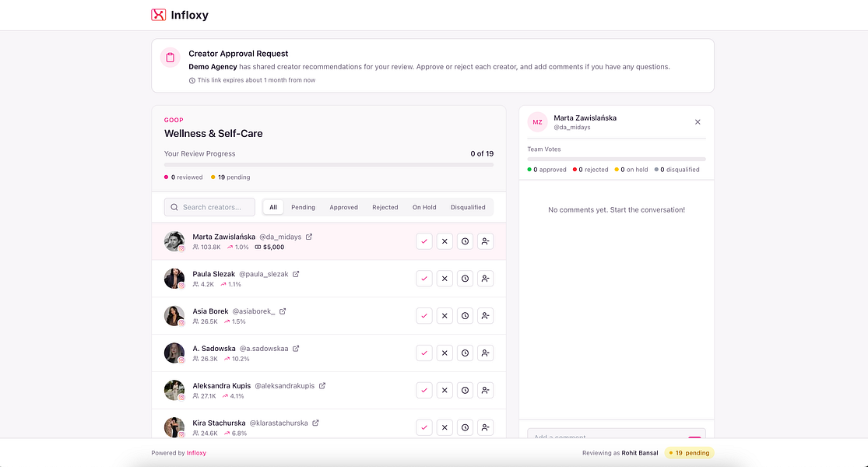This screenshot has height=467, width=868.
Task: Click the clipboard icon beside Creator Approval Request
Action: [x=170, y=58]
